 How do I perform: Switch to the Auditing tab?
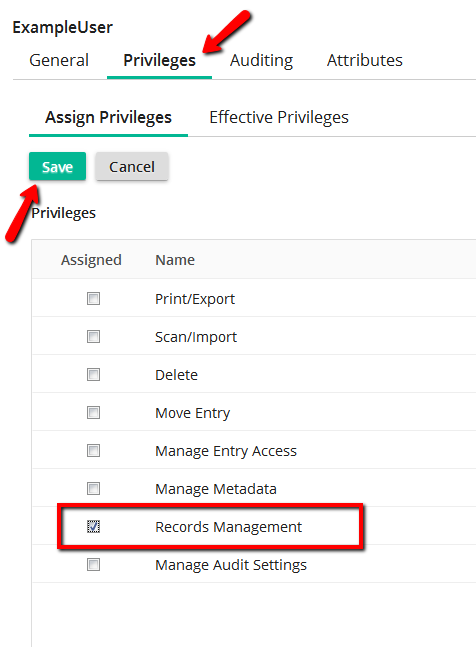(262, 60)
